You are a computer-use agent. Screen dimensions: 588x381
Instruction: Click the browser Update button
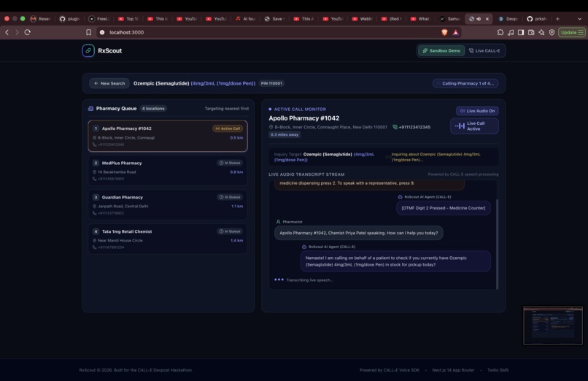pos(571,32)
